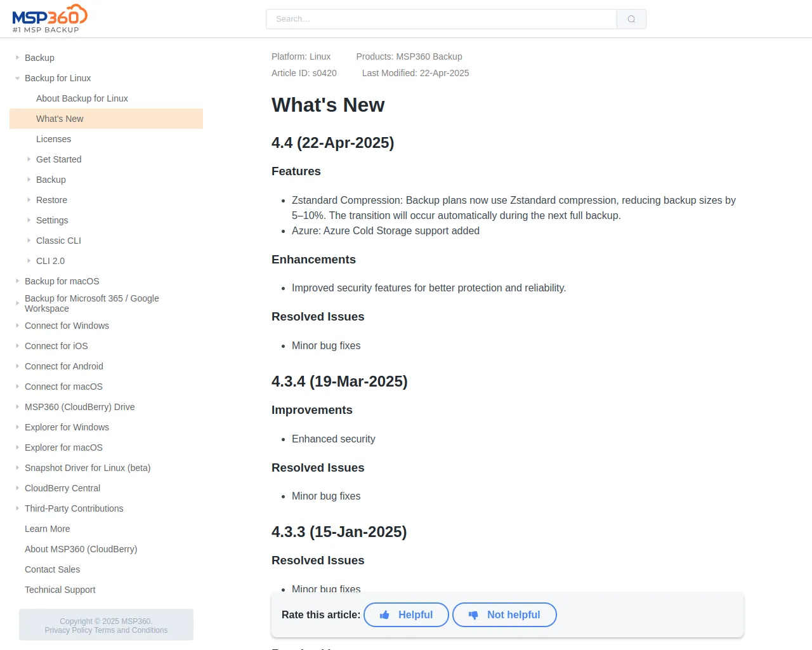Click inside the Search input field

(442, 19)
